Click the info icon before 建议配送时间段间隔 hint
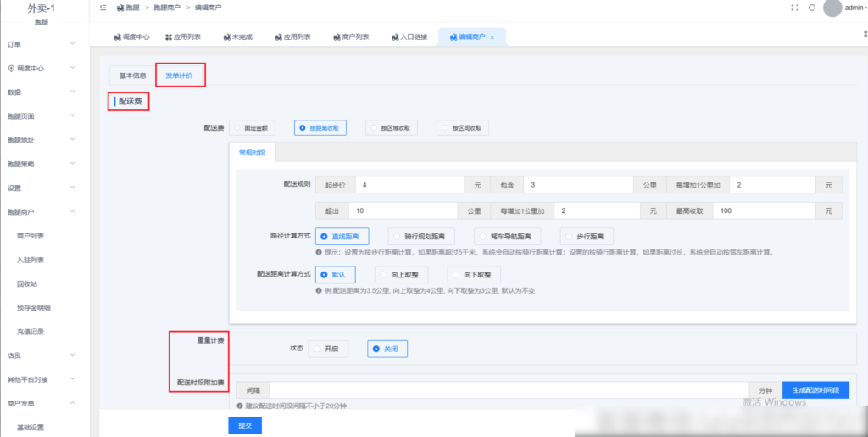Image resolution: width=868 pixels, height=437 pixels. tap(240, 406)
